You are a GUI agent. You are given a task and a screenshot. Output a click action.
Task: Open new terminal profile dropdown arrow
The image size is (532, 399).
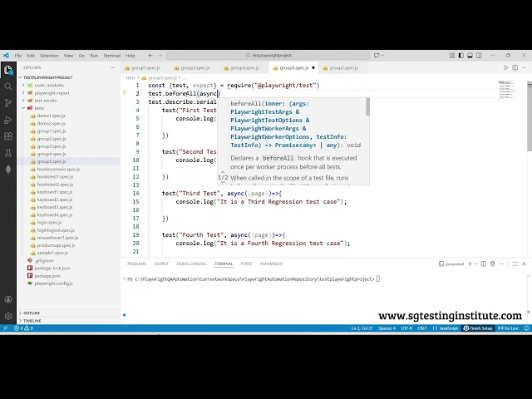point(475,264)
